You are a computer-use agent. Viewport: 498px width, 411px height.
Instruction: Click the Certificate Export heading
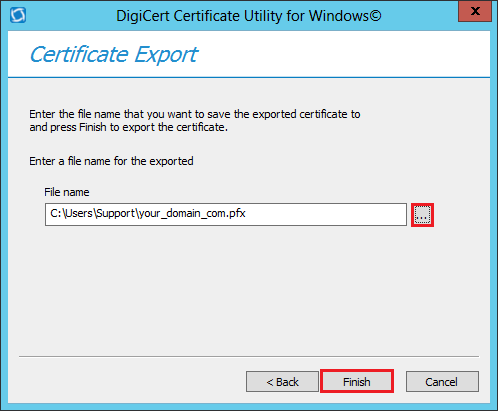[x=114, y=55]
